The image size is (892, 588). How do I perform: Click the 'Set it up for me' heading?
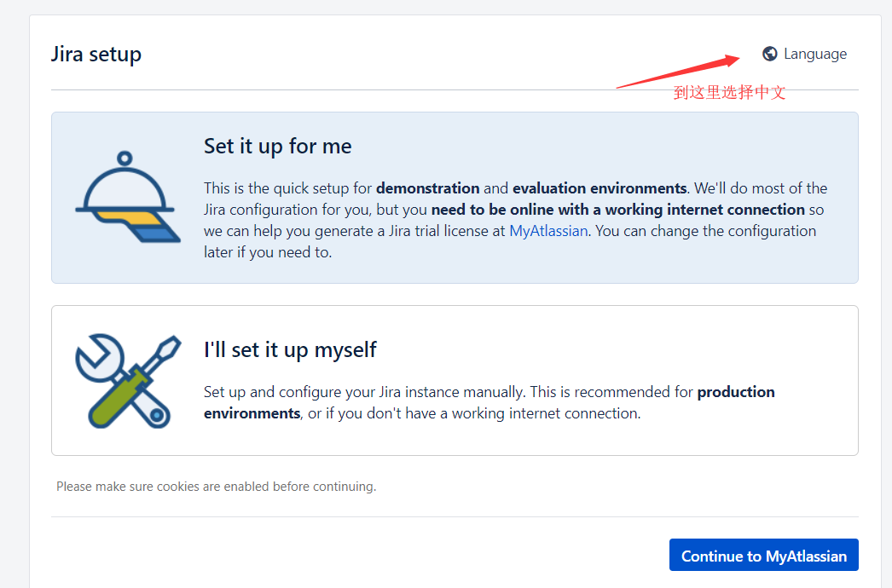[x=278, y=146]
